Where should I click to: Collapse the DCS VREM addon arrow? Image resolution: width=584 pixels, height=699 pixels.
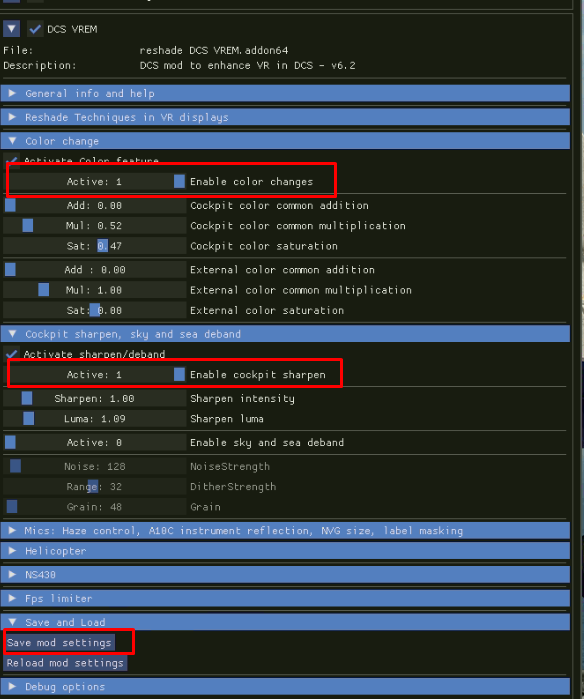[x=12, y=29]
